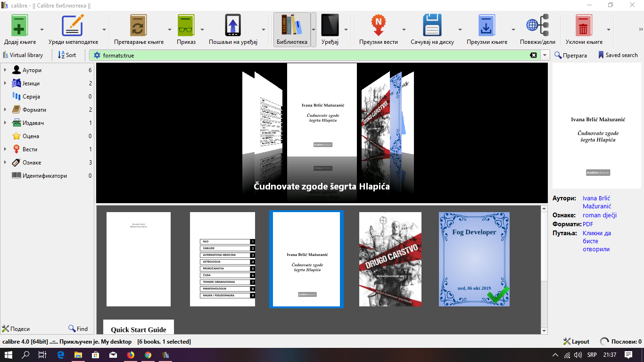Open Повежи/дели connect share icon
The width and height of the screenshot is (644, 362).
[537, 25]
